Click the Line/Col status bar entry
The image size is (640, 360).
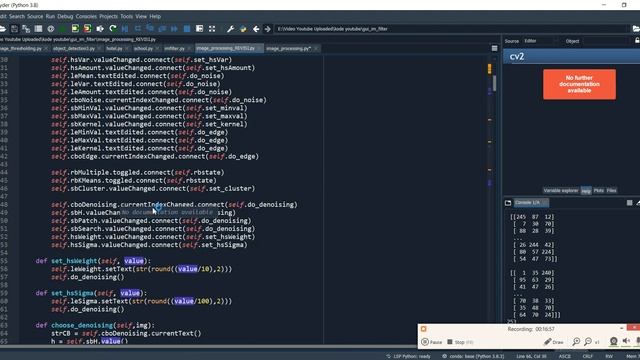tap(531, 356)
